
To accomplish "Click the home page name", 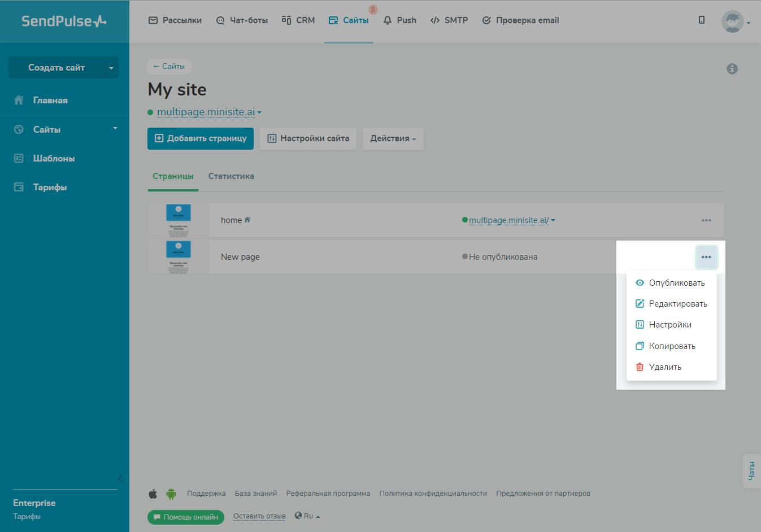I will pyautogui.click(x=231, y=220).
